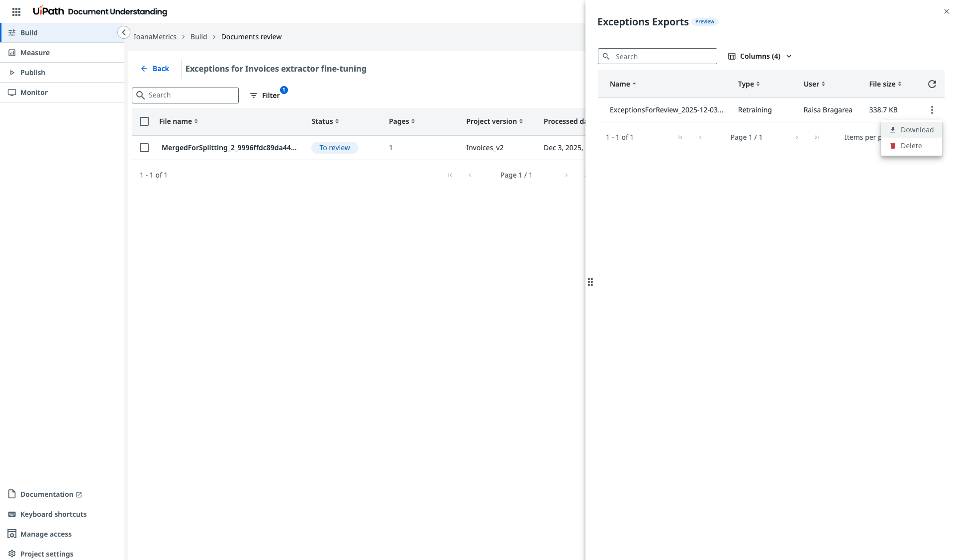Grab the panel resize drag handle

coord(590,282)
